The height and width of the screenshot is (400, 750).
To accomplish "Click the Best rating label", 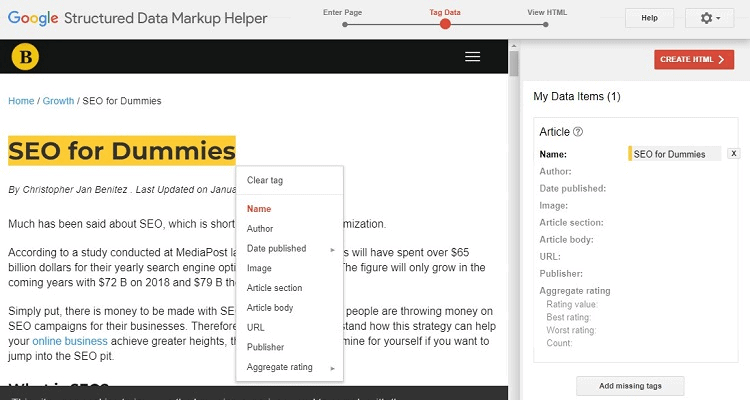I will coord(569,317).
